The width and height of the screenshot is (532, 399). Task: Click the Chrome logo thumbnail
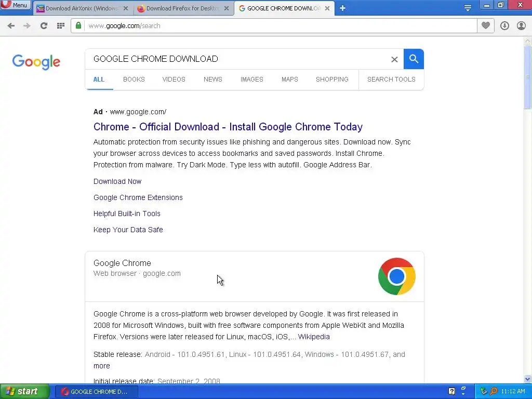[396, 276]
